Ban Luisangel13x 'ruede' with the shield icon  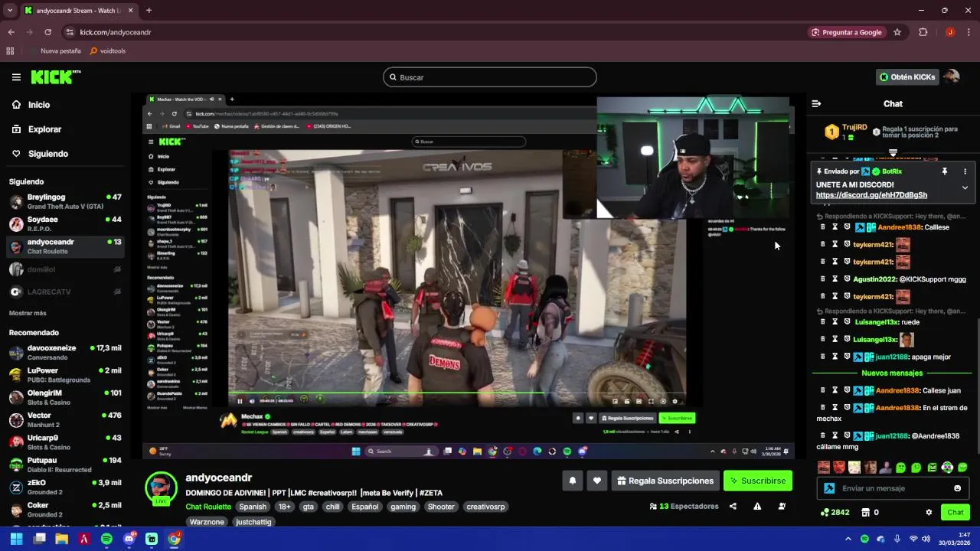coord(847,322)
